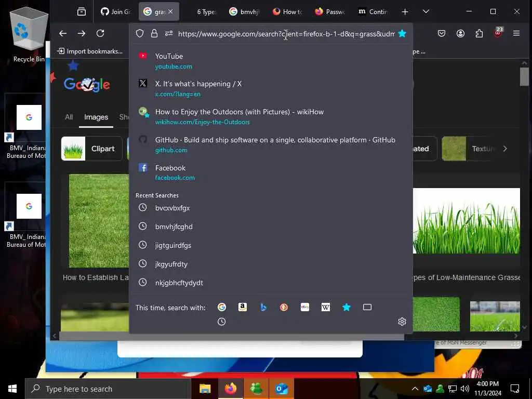Search this time with eBay icon
This screenshot has width=532, height=399.
304,307
